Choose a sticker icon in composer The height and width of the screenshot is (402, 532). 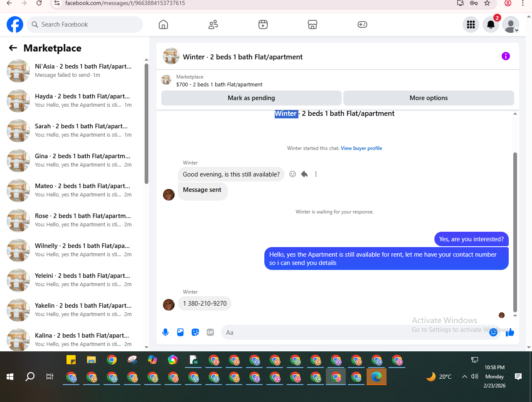point(195,332)
